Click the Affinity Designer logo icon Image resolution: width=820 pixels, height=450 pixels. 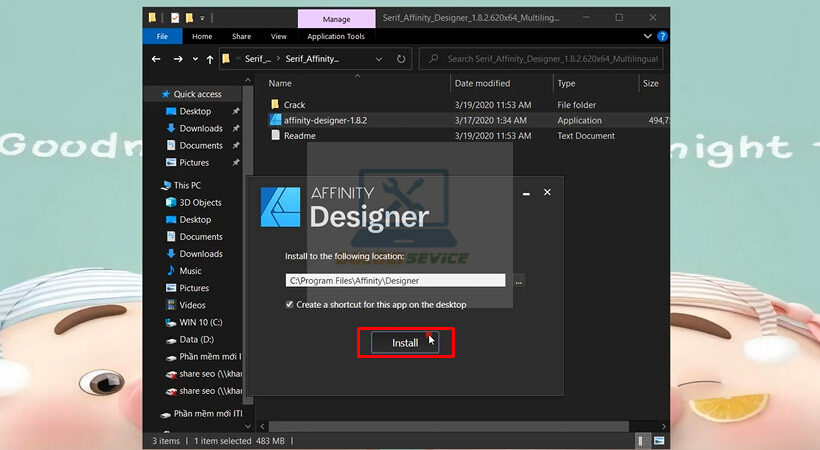(280, 207)
